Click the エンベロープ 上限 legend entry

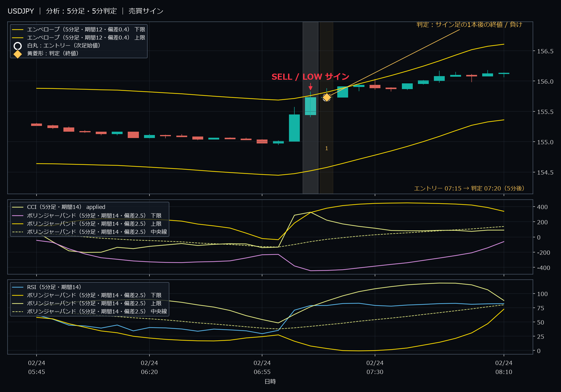click(x=79, y=37)
